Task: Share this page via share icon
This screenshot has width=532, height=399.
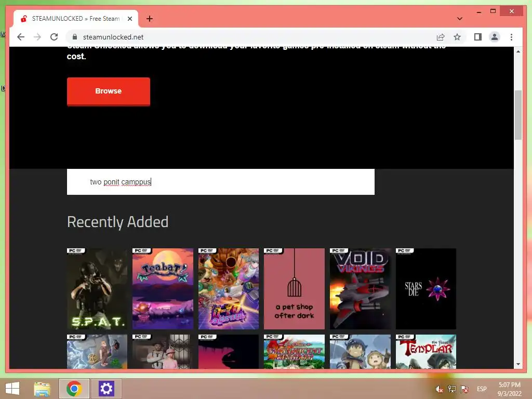Action: point(441,37)
